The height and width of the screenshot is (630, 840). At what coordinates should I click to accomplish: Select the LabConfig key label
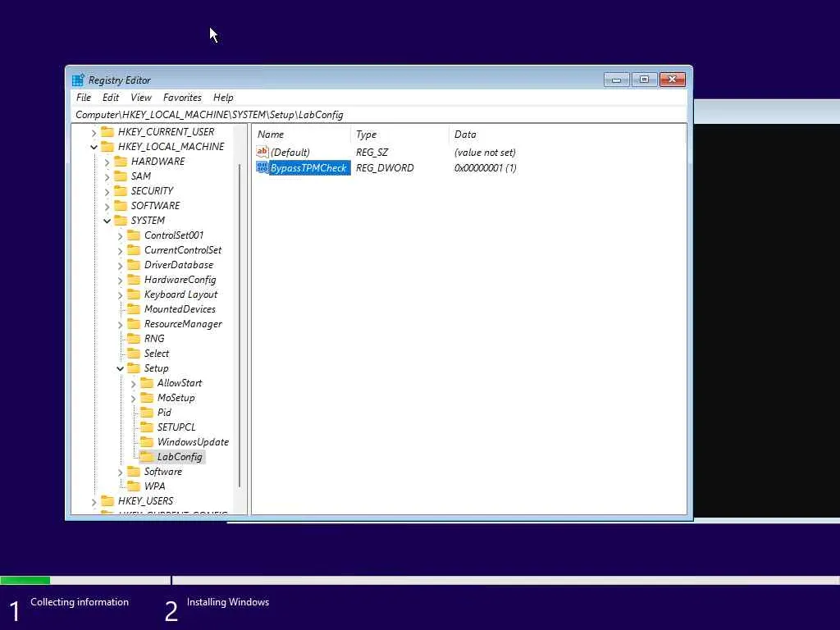(x=180, y=457)
